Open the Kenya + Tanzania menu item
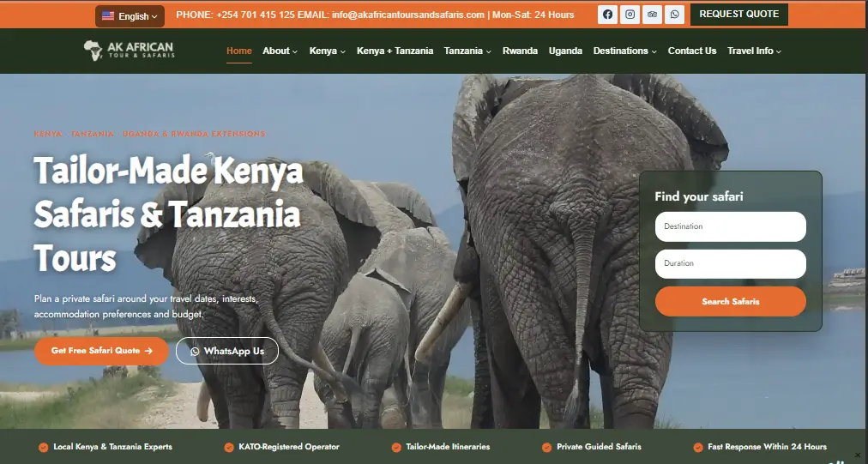 395,51
